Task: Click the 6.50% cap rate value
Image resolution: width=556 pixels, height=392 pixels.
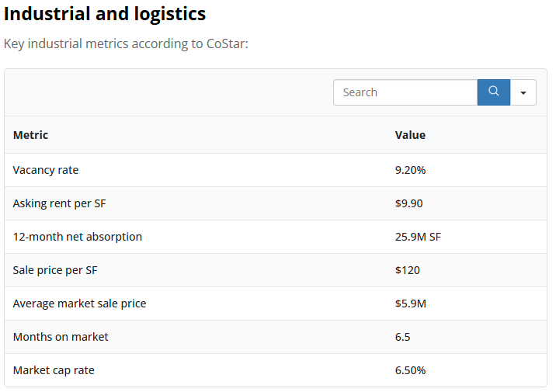Action: pos(410,370)
